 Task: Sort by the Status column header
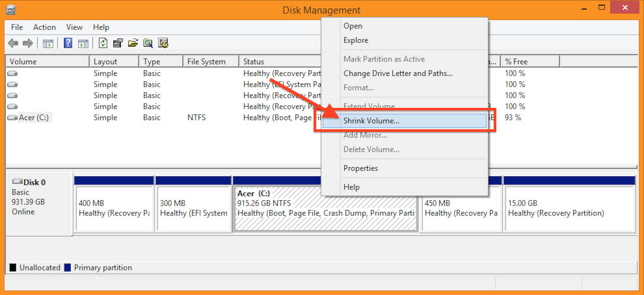click(x=280, y=62)
